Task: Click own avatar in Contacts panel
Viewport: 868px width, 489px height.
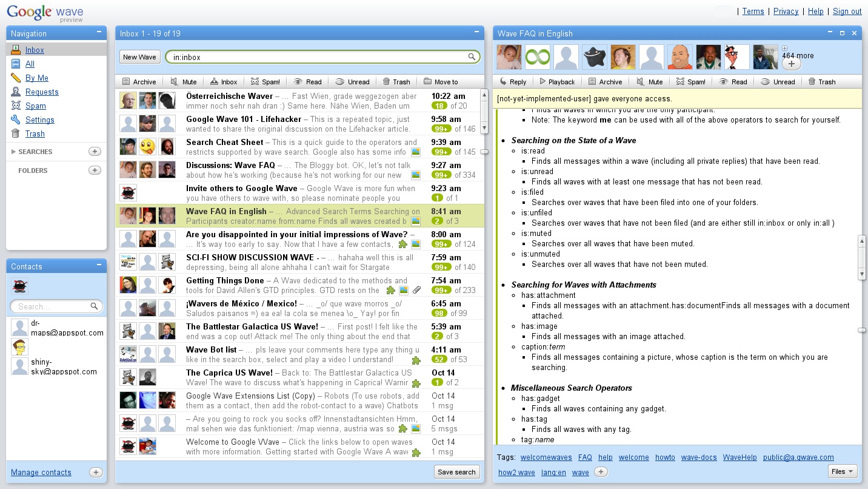Action: (x=19, y=286)
